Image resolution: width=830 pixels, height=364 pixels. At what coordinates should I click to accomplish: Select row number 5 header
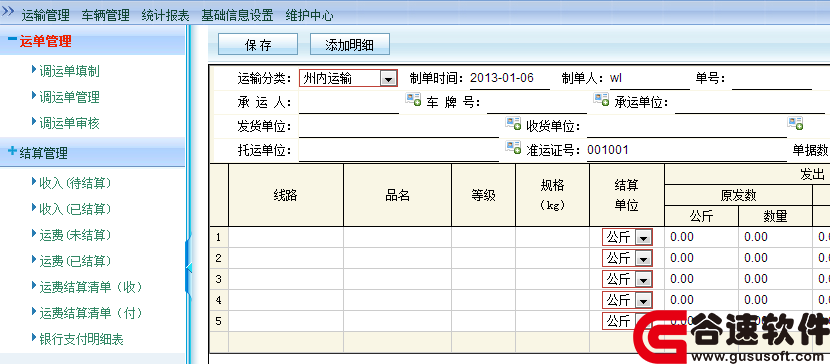219,321
